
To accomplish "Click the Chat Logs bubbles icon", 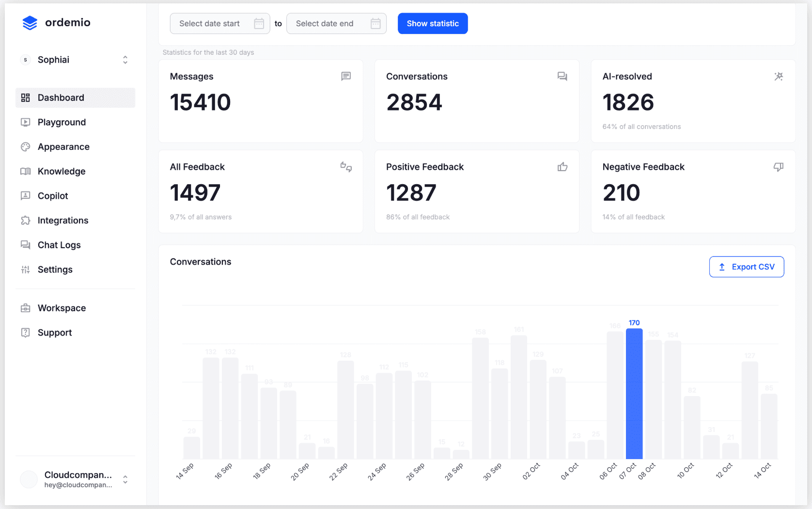I will point(26,245).
